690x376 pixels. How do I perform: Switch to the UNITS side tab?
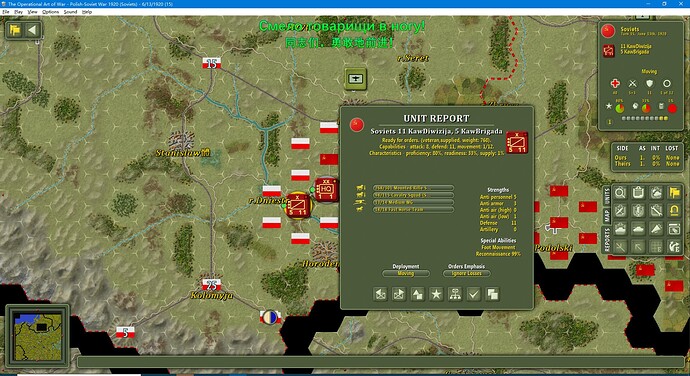[x=607, y=196]
